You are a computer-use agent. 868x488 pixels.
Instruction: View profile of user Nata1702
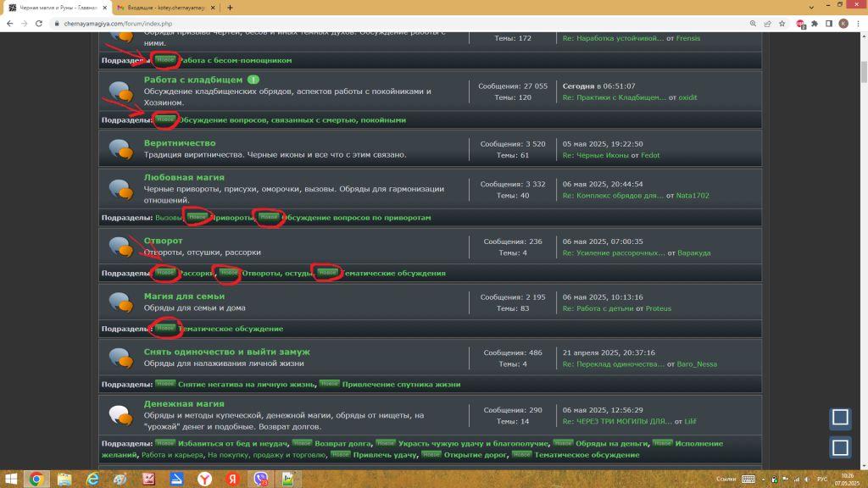(x=692, y=196)
